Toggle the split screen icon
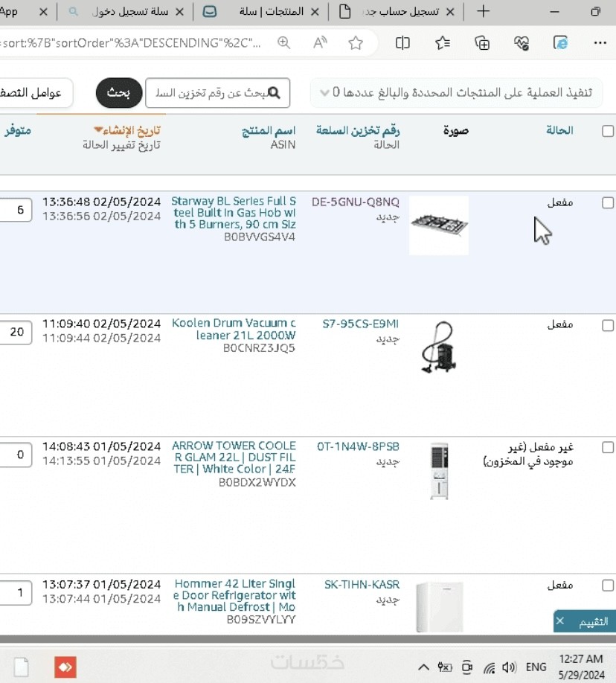 (x=402, y=42)
